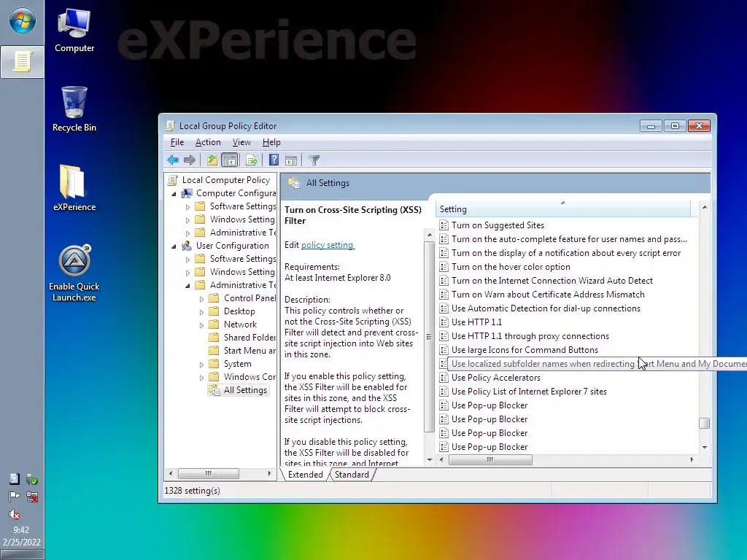Screen dimensions: 747x560
Task: Collapse the User Configuration node
Action: click(174, 246)
